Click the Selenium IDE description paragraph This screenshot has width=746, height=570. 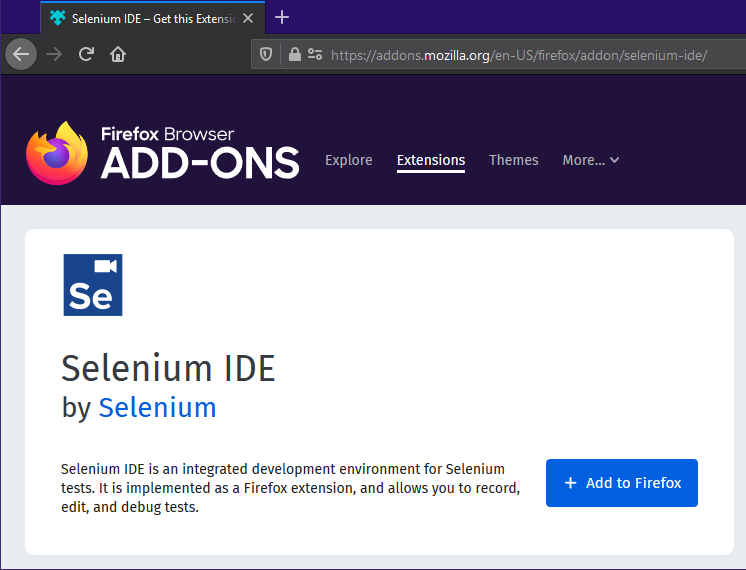291,488
